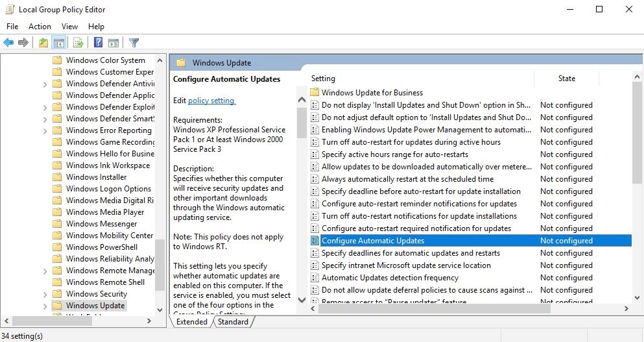The image size is (644, 342).
Task: Open the Action menu
Action: (x=40, y=27)
